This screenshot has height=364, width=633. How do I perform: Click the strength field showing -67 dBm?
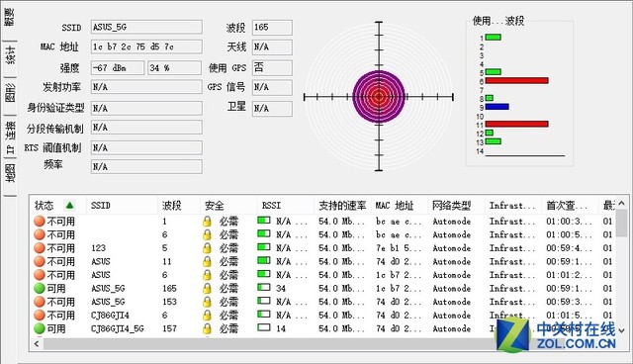(118, 68)
